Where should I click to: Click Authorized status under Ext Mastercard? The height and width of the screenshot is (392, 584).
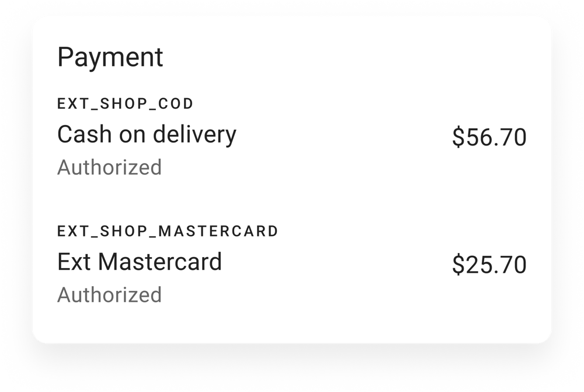click(x=109, y=295)
